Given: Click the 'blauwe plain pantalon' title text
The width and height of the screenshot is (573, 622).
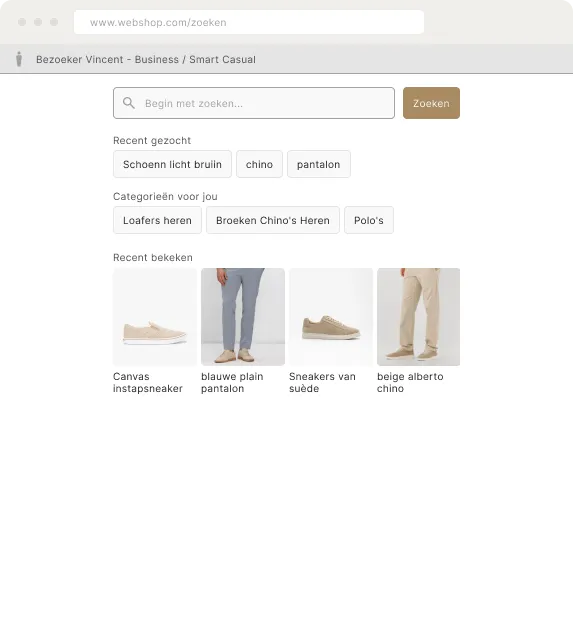Looking at the screenshot, I should tap(232, 382).
